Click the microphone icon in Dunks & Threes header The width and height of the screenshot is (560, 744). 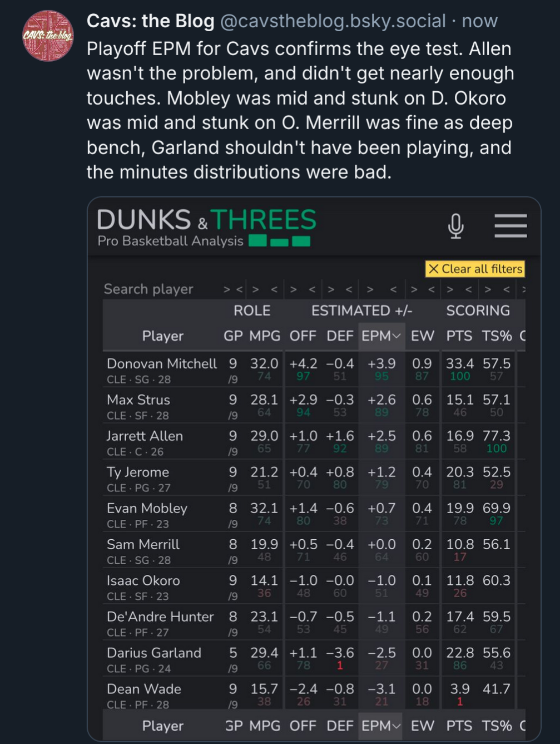455,225
